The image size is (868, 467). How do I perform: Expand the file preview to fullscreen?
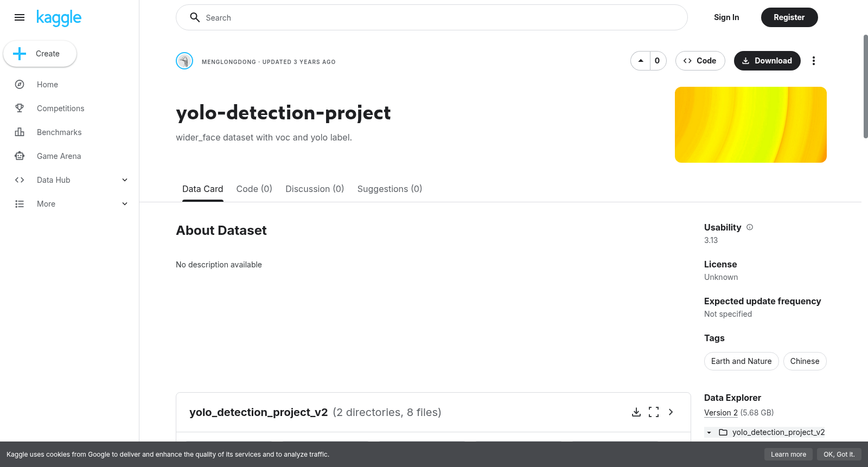654,412
